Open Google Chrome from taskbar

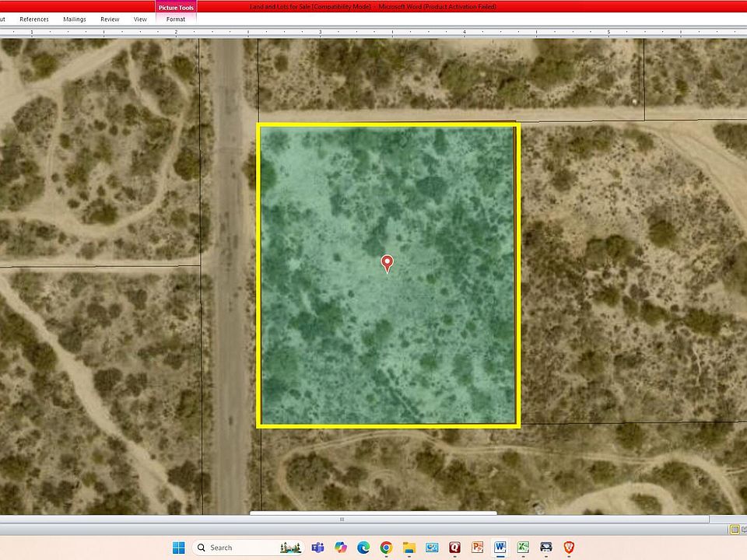tap(386, 548)
